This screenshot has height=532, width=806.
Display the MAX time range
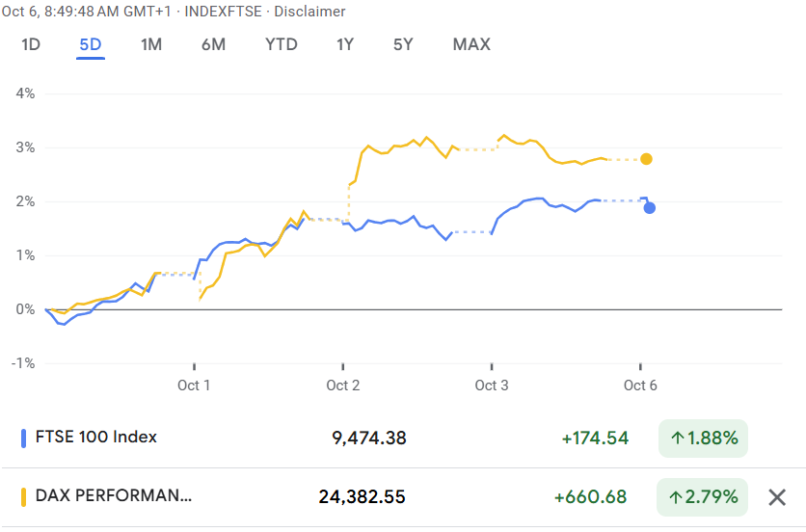471,44
